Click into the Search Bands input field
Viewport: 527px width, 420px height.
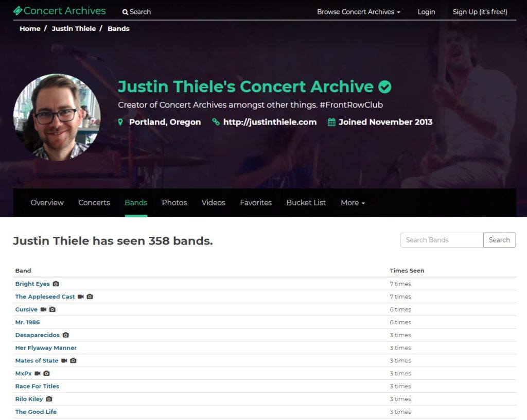tap(442, 240)
